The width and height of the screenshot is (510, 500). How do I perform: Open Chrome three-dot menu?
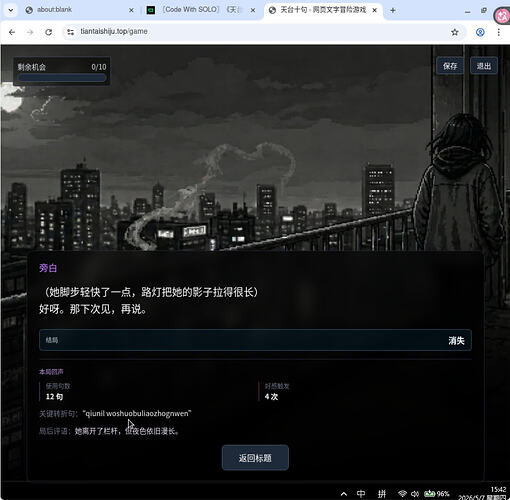tap(499, 32)
